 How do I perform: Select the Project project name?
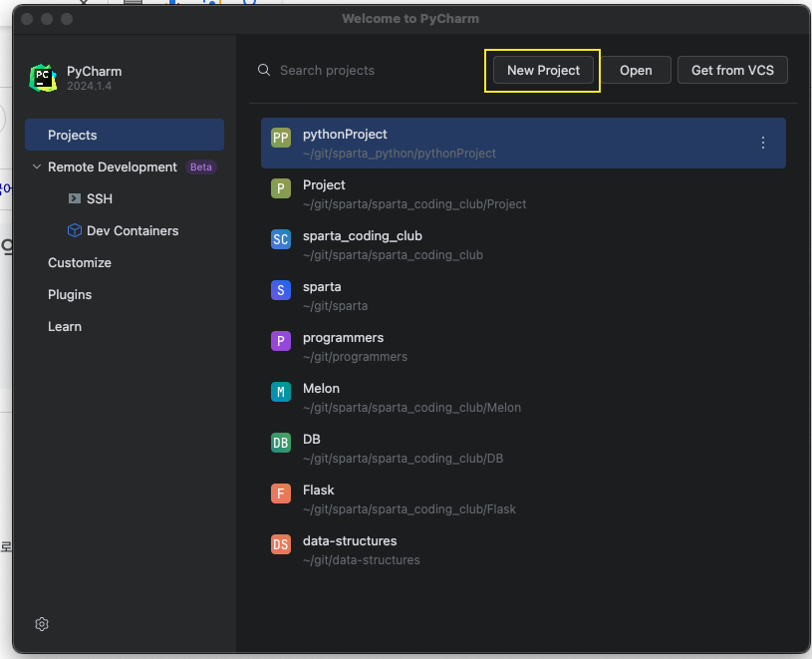pyautogui.click(x=324, y=185)
